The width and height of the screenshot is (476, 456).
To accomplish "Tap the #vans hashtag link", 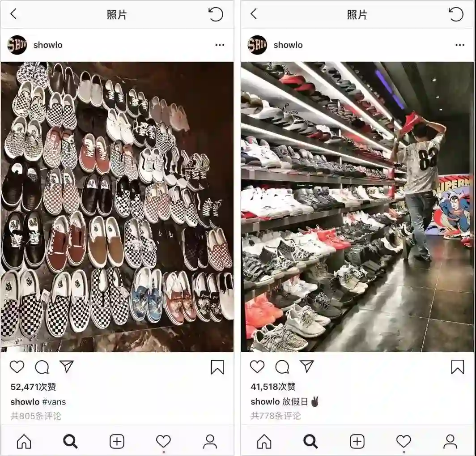I will (54, 402).
